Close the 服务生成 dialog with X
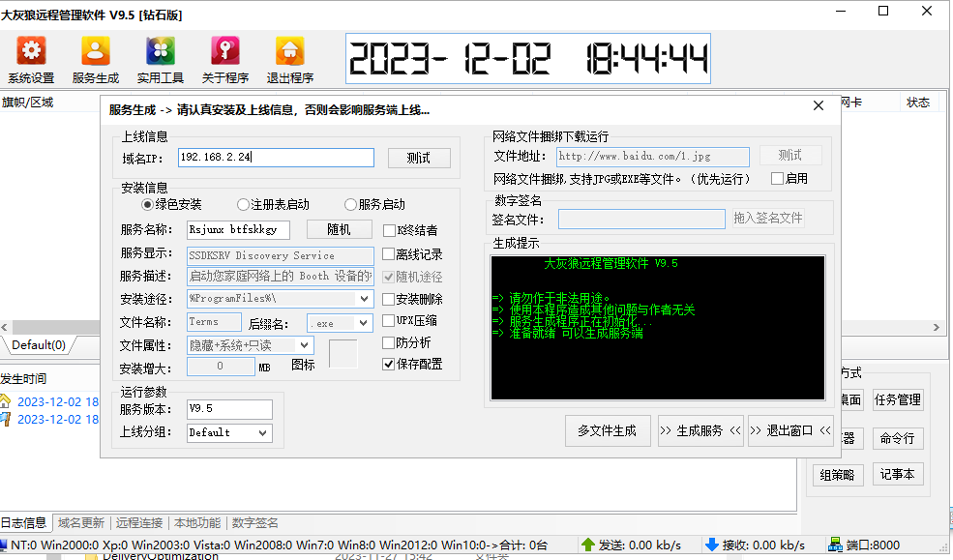This screenshot has height=560, width=953. click(x=819, y=105)
